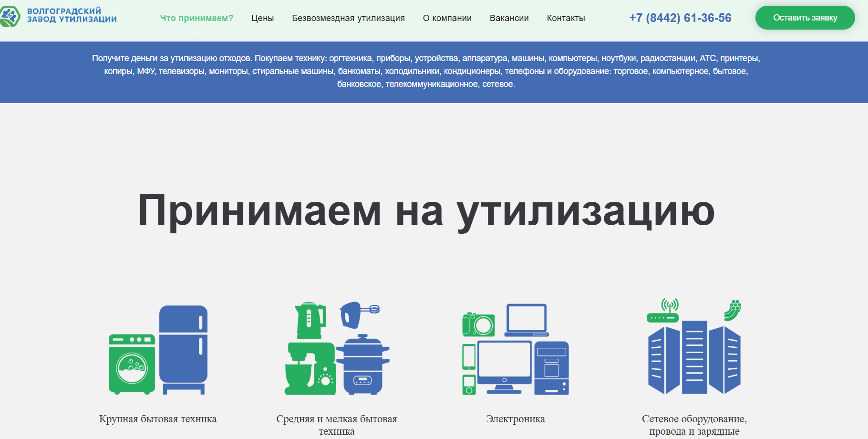Open the Крупная бытовая техника category link
868x439 pixels.
point(158,419)
